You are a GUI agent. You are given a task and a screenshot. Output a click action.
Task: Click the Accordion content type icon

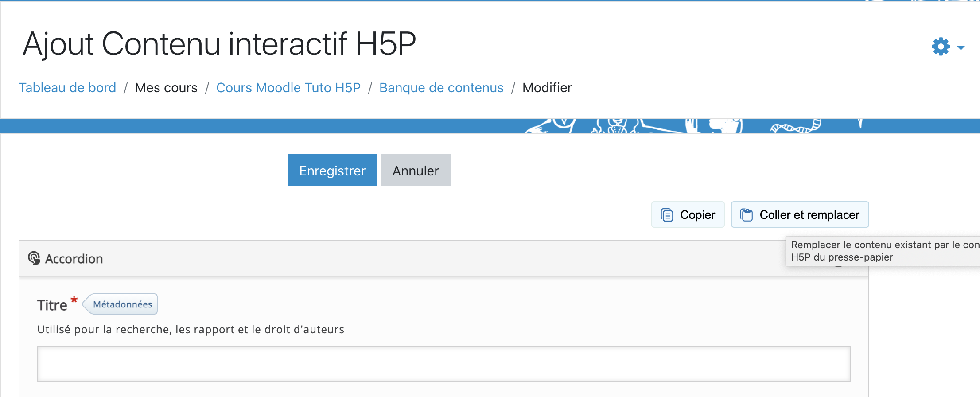pos(34,258)
